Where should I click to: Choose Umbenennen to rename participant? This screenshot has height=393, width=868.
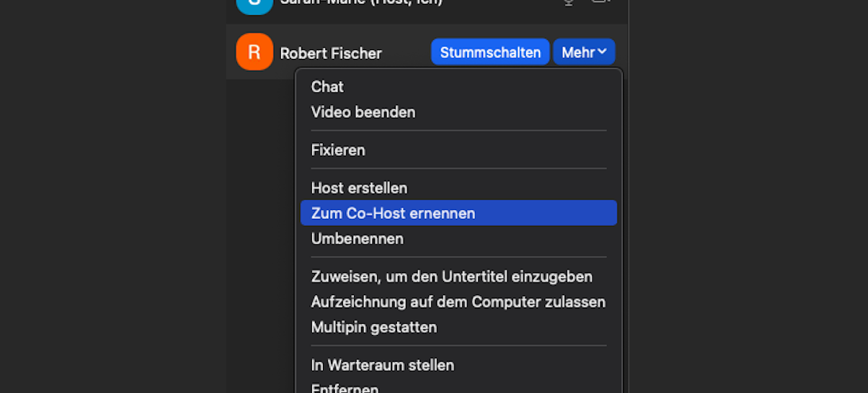357,239
